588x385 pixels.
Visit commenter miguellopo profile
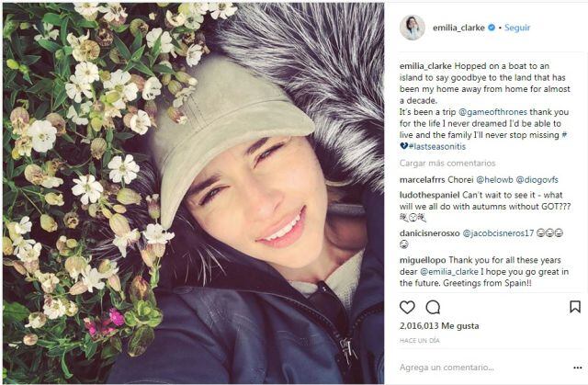pos(423,260)
